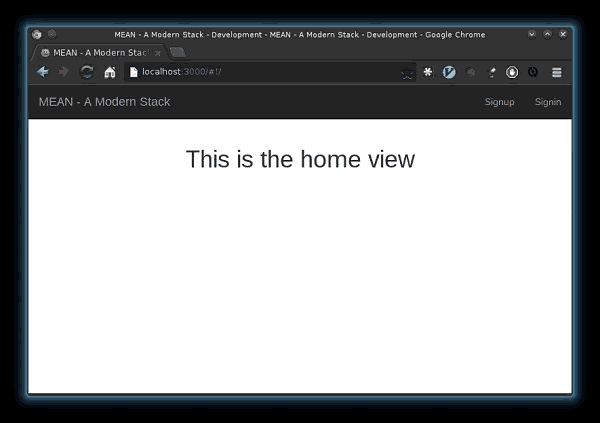This screenshot has height=423, width=600.
Task: Click the page icon in the address bar
Action: point(134,72)
